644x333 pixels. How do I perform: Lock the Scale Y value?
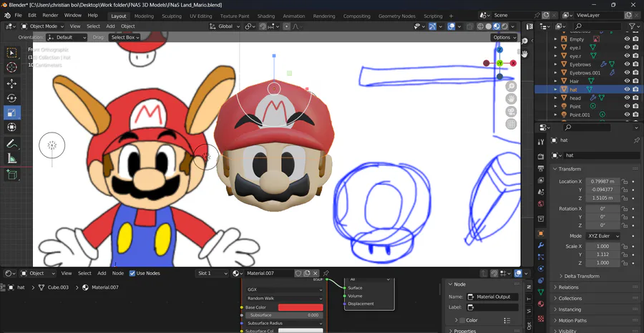(x=624, y=254)
